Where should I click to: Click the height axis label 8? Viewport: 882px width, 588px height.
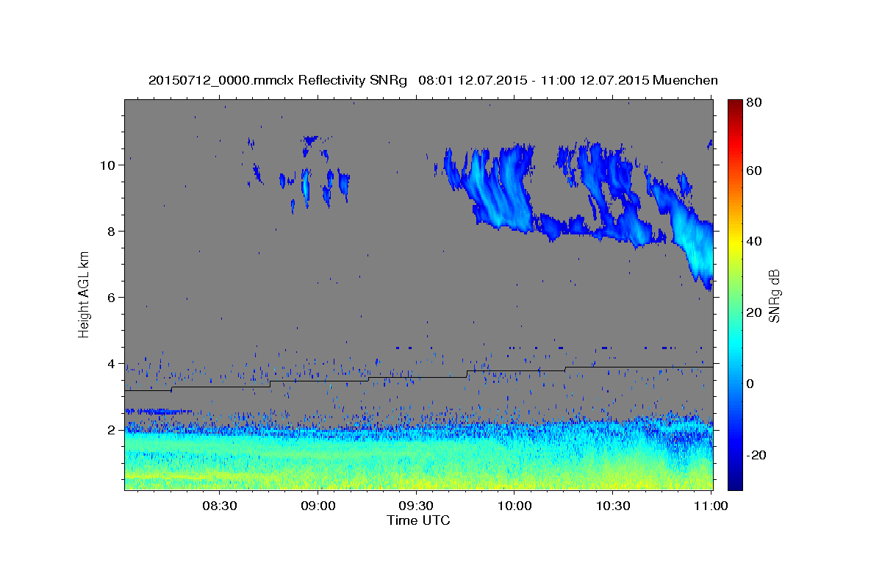[110, 232]
